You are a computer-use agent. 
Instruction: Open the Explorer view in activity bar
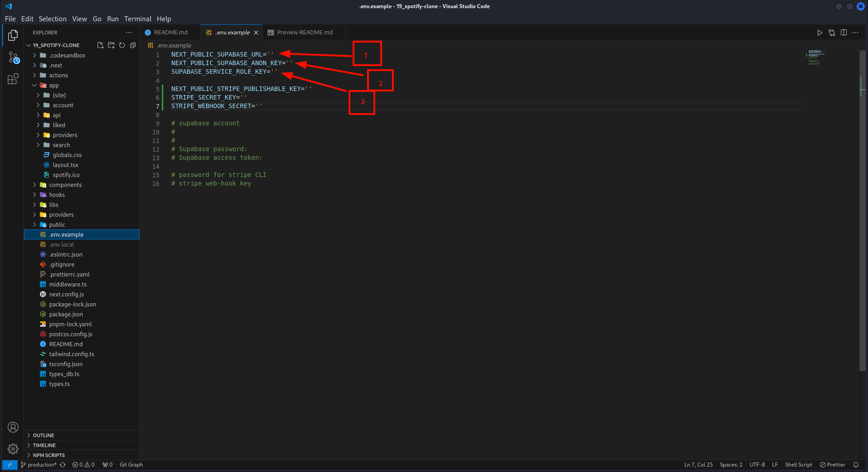click(x=13, y=35)
